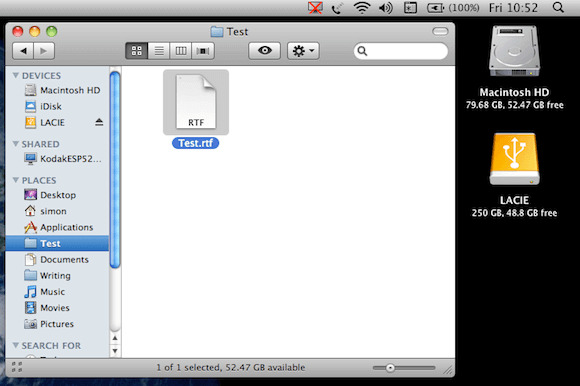Open Quick Look with the eye button
Image resolution: width=580 pixels, height=386 pixels.
(x=264, y=51)
